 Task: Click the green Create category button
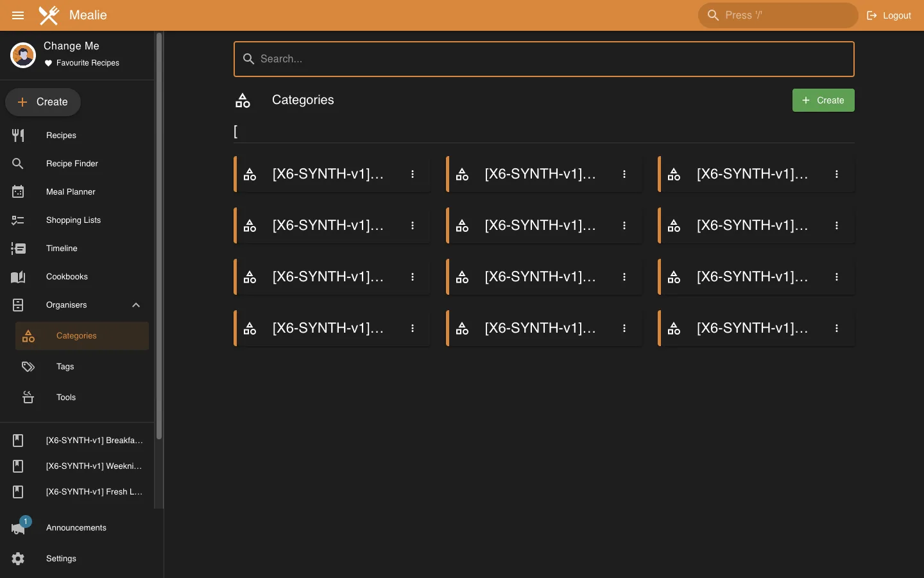[823, 100]
